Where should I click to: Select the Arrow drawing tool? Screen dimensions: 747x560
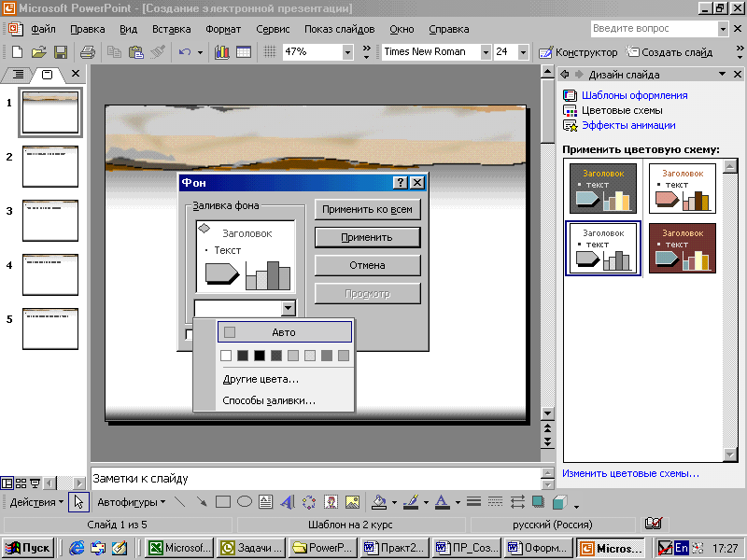202,502
